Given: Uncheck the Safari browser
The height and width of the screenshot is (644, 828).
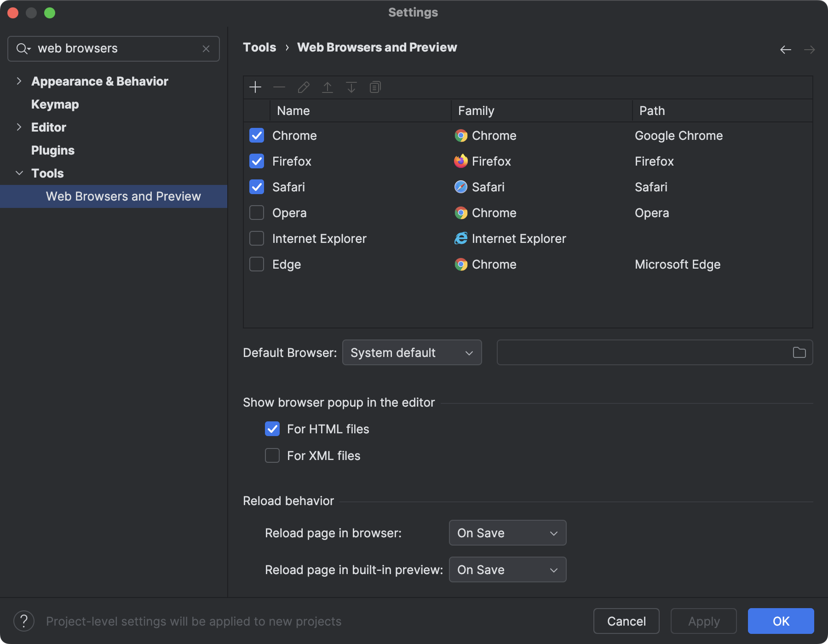Looking at the screenshot, I should (256, 187).
